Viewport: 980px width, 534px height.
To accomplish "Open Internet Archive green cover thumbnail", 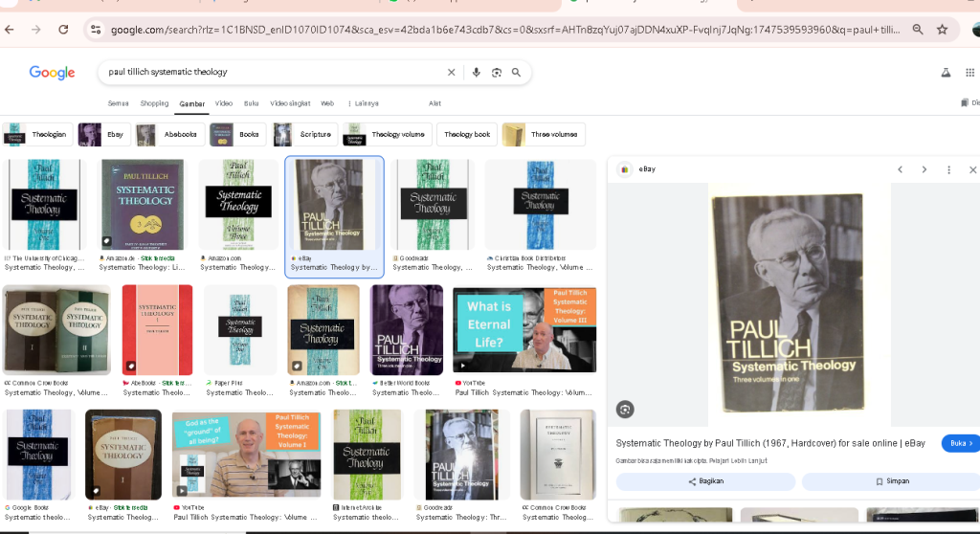I will click(x=367, y=455).
